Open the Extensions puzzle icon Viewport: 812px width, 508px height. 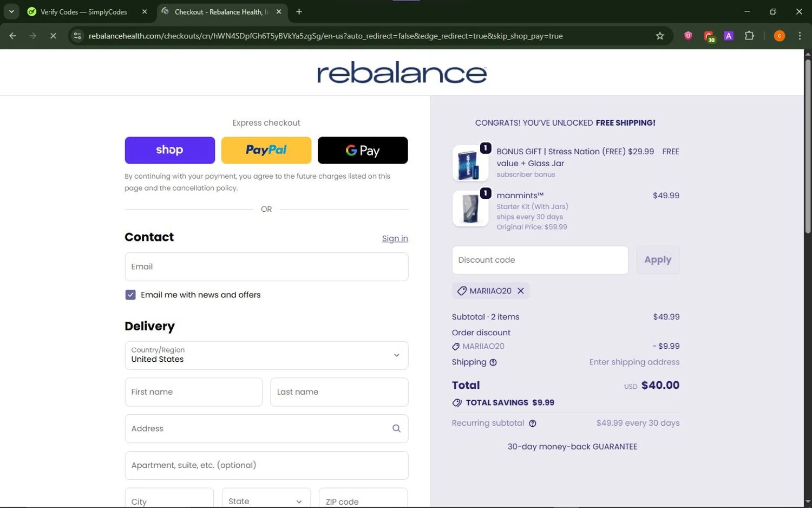pos(749,36)
